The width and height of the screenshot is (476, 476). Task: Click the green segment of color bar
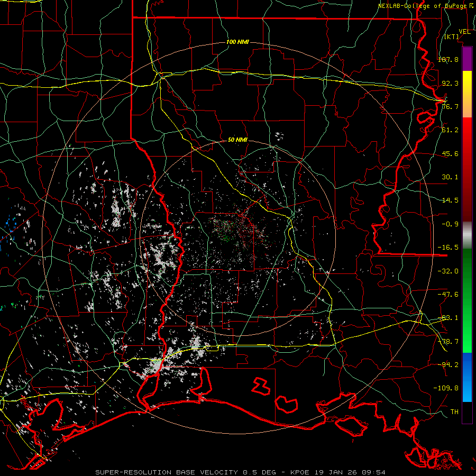pyautogui.click(x=467, y=300)
